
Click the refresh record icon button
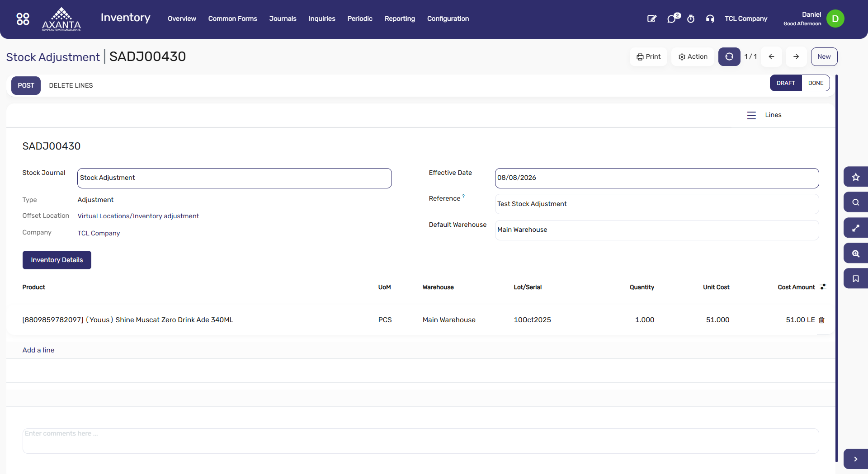click(x=729, y=56)
